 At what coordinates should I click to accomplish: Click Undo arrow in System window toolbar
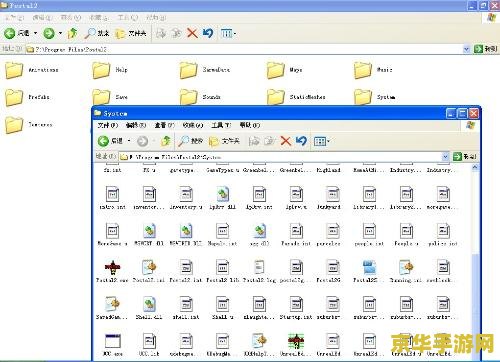(x=301, y=141)
